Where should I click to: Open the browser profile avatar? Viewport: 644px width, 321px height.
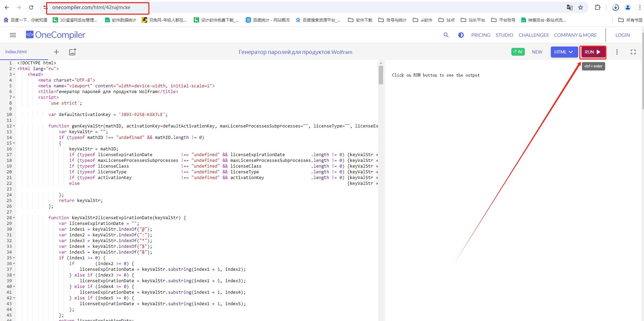click(x=628, y=7)
